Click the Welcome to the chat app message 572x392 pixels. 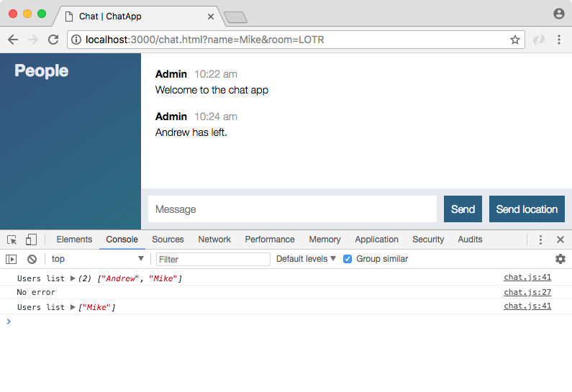point(212,90)
